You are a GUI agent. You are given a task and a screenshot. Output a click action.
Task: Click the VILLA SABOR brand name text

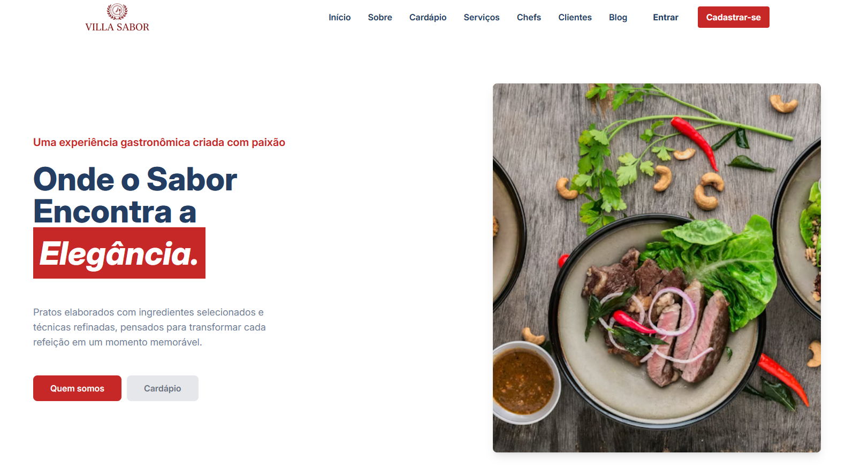pos(117,27)
